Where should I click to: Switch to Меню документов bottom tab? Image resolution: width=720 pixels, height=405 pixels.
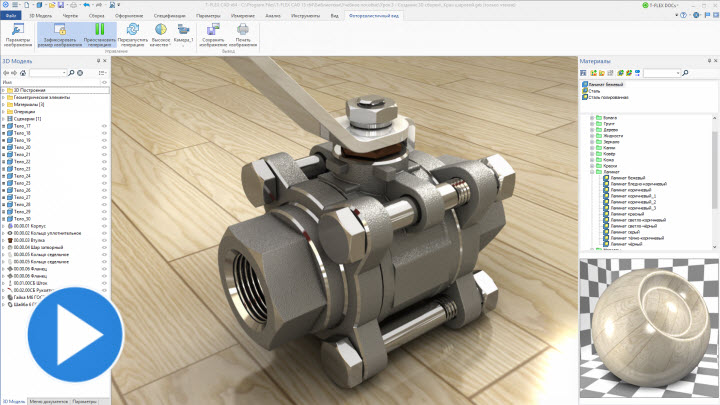coord(49,401)
